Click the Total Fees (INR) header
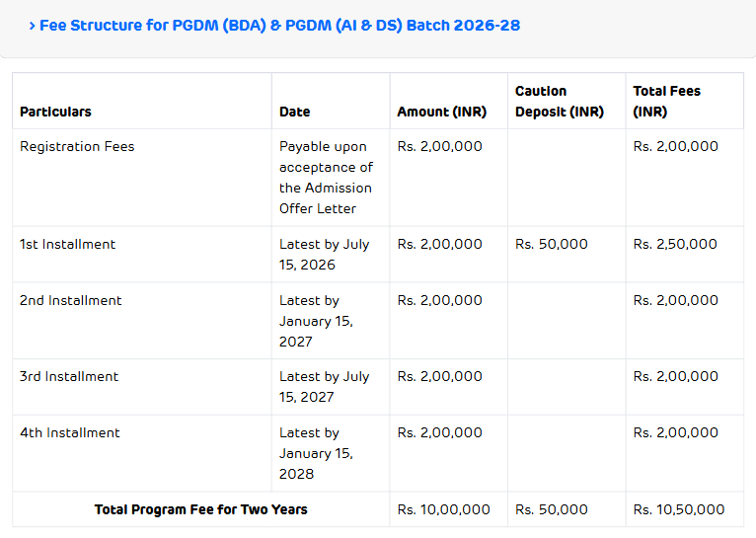The height and width of the screenshot is (538, 756). (666, 102)
